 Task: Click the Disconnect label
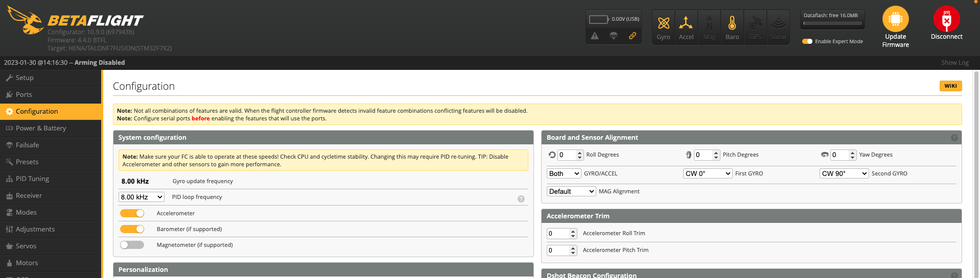(946, 37)
